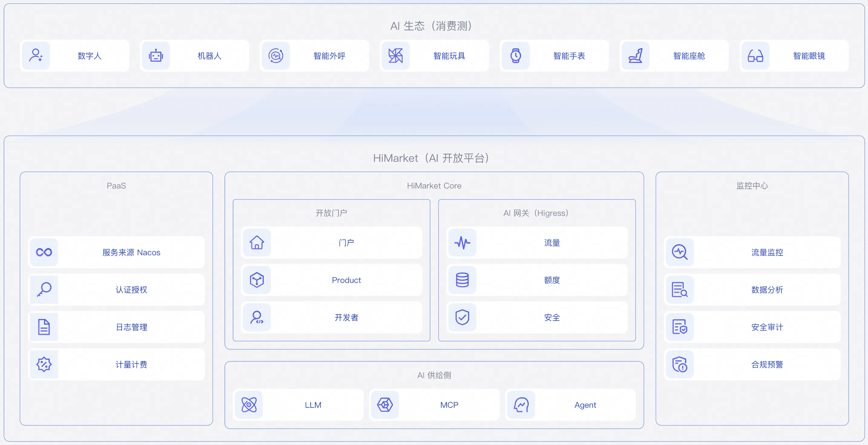Image resolution: width=868 pixels, height=445 pixels.
Task: Select the Agent card label
Action: click(585, 405)
